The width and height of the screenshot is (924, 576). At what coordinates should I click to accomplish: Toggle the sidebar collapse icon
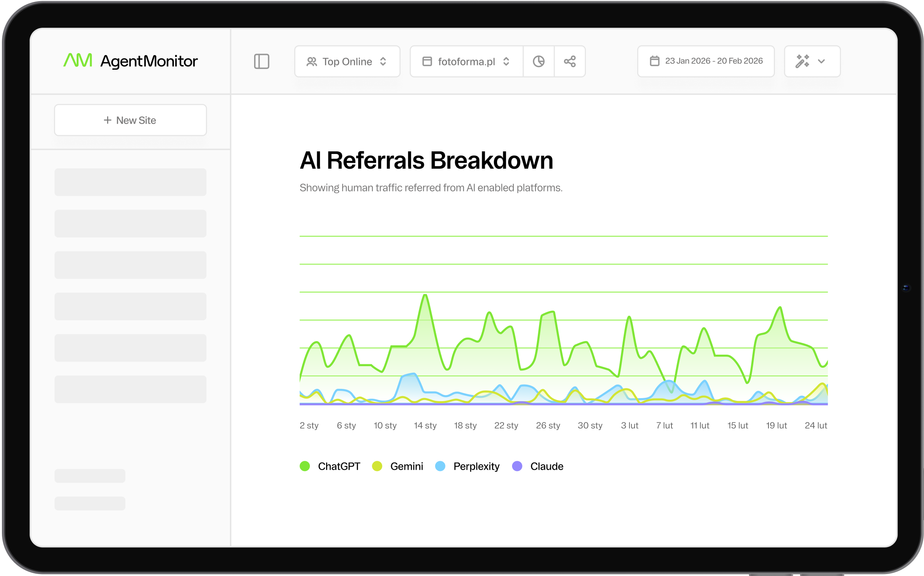point(262,61)
